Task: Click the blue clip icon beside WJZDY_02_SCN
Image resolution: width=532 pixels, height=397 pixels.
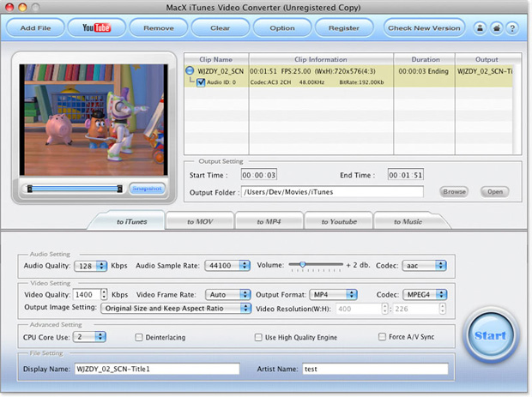Action: click(190, 71)
